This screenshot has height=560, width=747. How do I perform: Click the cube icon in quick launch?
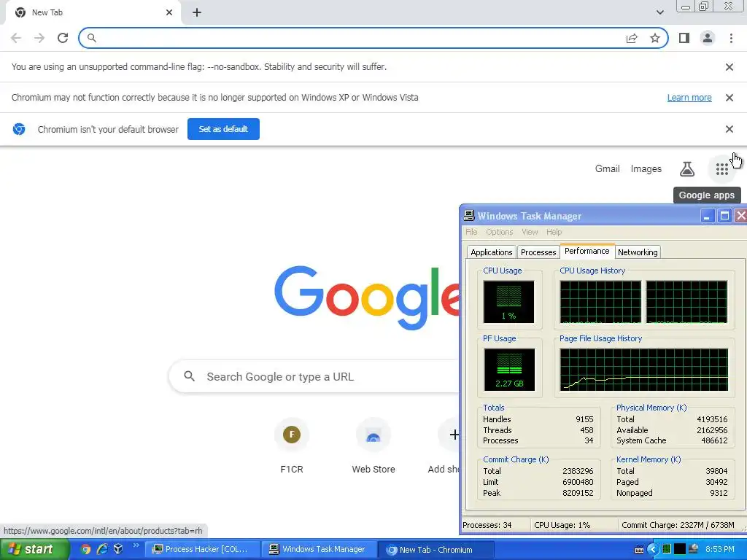tap(118, 550)
